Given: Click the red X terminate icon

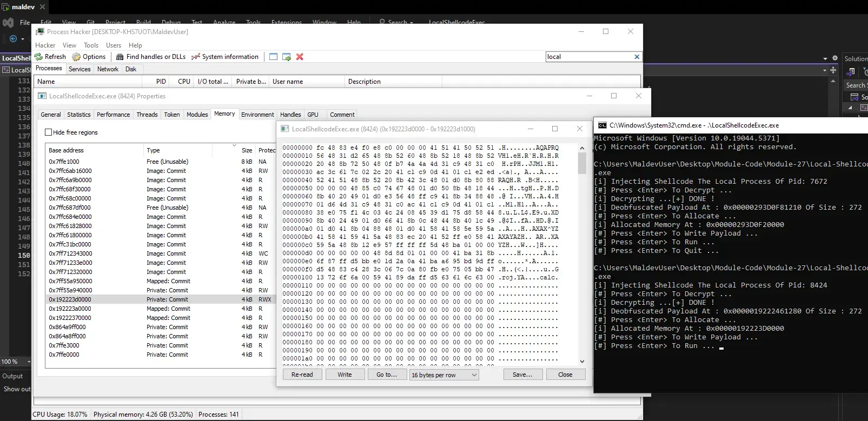Looking at the screenshot, I should [300, 57].
